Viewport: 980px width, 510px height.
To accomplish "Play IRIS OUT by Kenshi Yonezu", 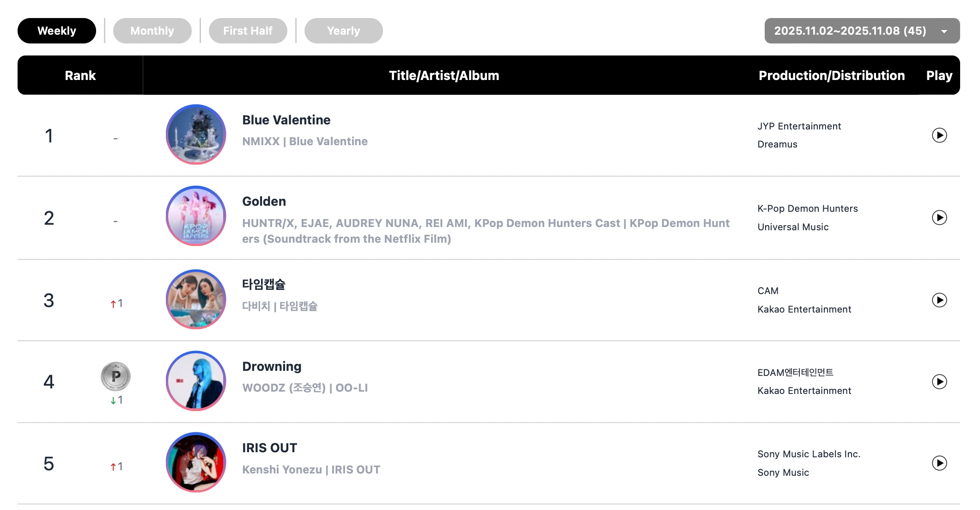I will point(939,463).
